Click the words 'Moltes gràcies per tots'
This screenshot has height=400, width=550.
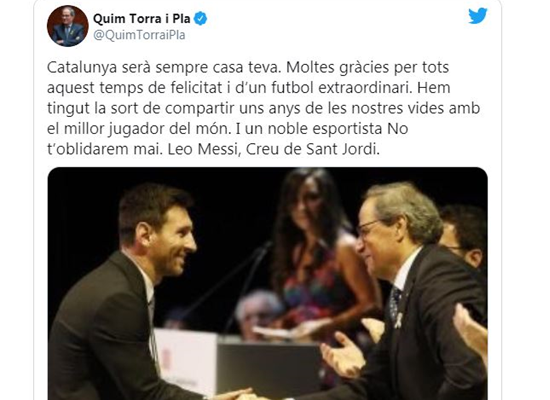[x=368, y=67]
